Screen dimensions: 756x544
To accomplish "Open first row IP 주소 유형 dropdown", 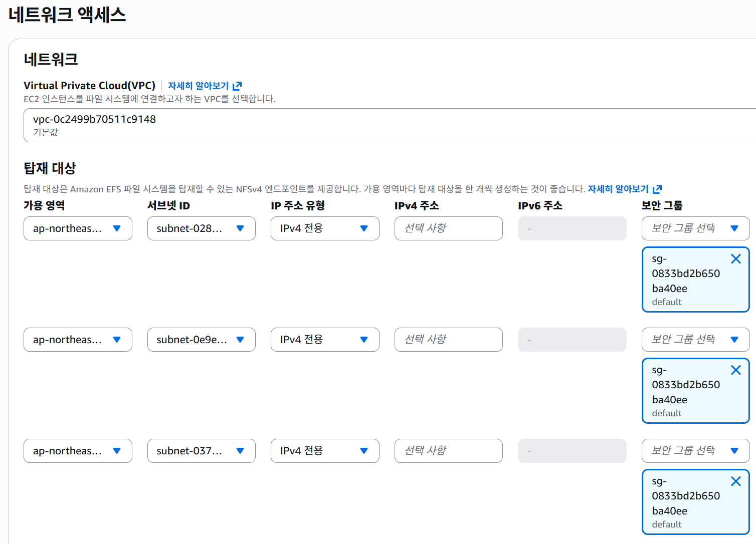I will (x=325, y=228).
